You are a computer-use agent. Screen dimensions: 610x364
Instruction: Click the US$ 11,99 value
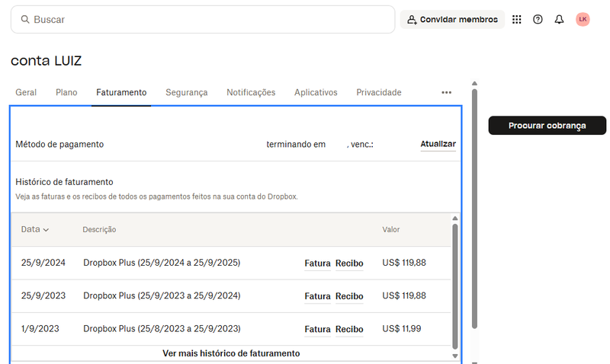click(x=402, y=329)
